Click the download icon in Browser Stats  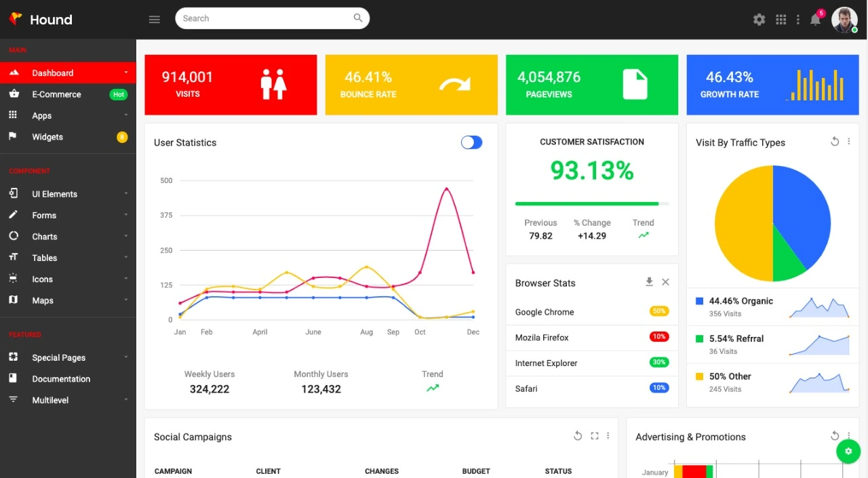point(649,281)
